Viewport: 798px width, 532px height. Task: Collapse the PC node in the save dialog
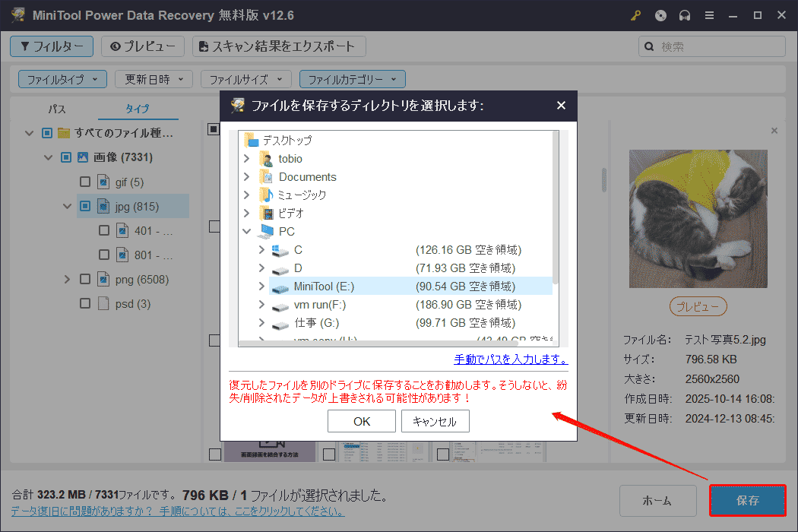click(x=245, y=231)
